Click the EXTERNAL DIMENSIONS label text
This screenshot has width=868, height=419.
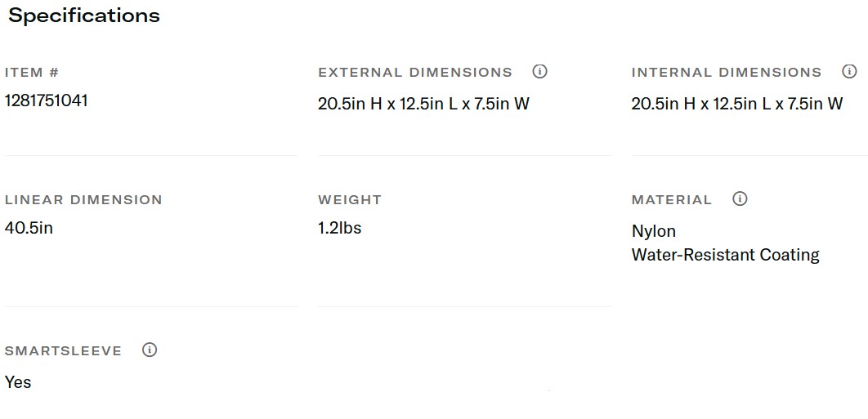415,73
